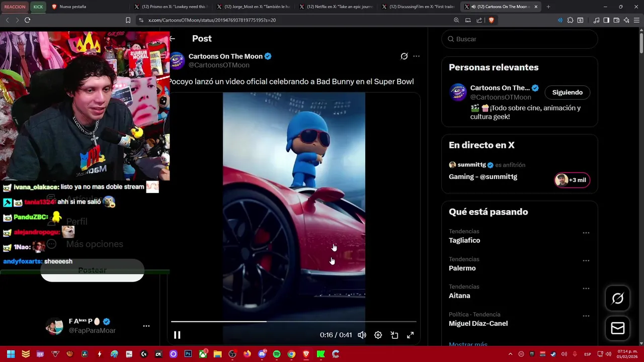
Task: Open Palermo trending topic
Action: (x=462, y=268)
